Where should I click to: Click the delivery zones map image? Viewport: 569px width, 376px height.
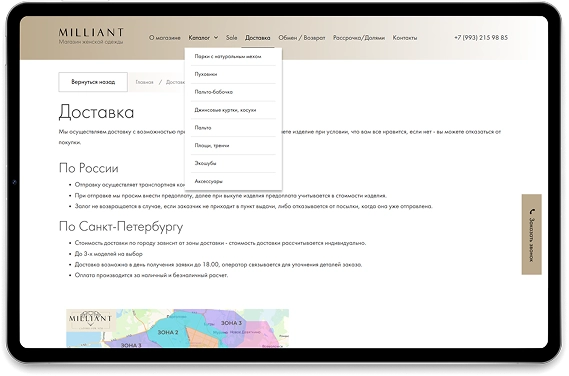[x=177, y=328]
